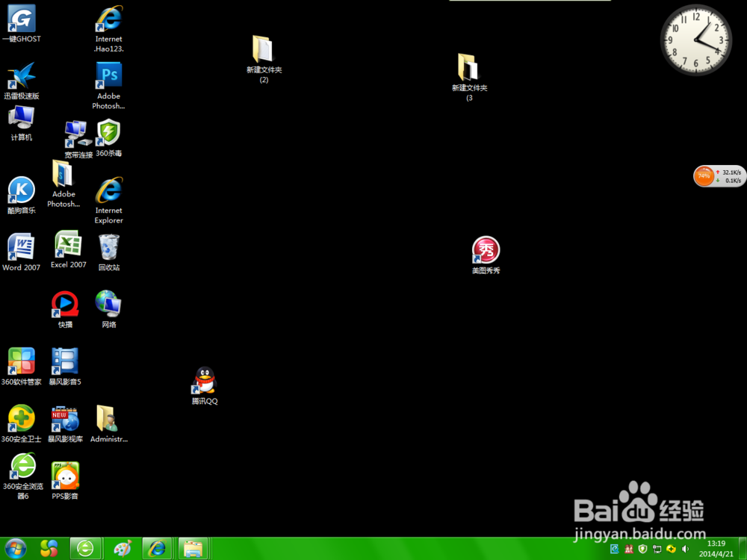747x560 pixels.
Task: Launch 美图秀秀 shortcut
Action: click(486, 255)
